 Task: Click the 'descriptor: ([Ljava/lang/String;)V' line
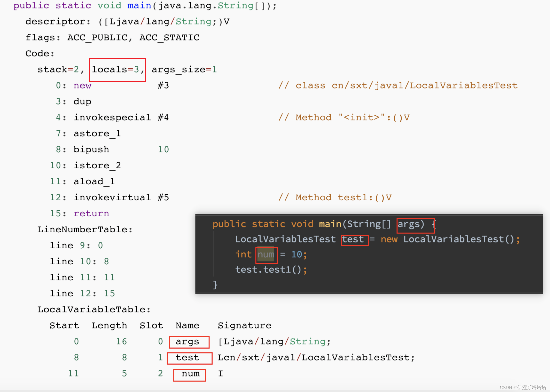pos(127,22)
